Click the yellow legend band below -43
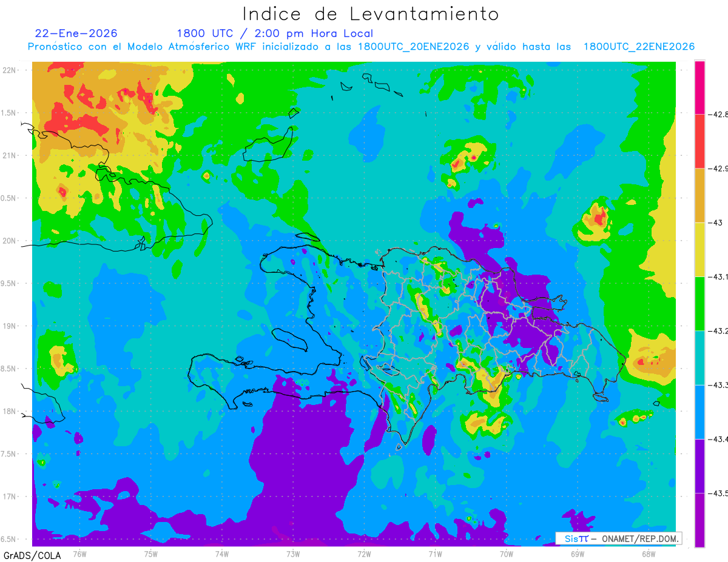Screen dimensions: 728x562 point(699,249)
